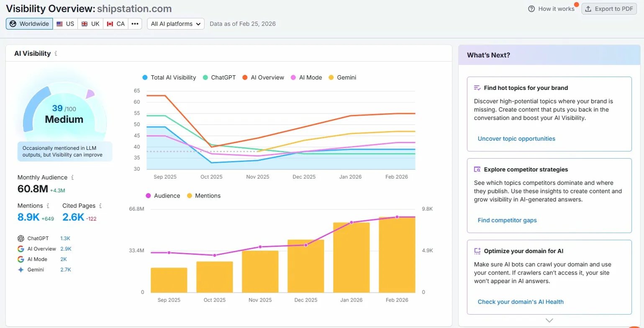Open more regions via three-dot button
The width and height of the screenshot is (644, 328).
pyautogui.click(x=135, y=24)
